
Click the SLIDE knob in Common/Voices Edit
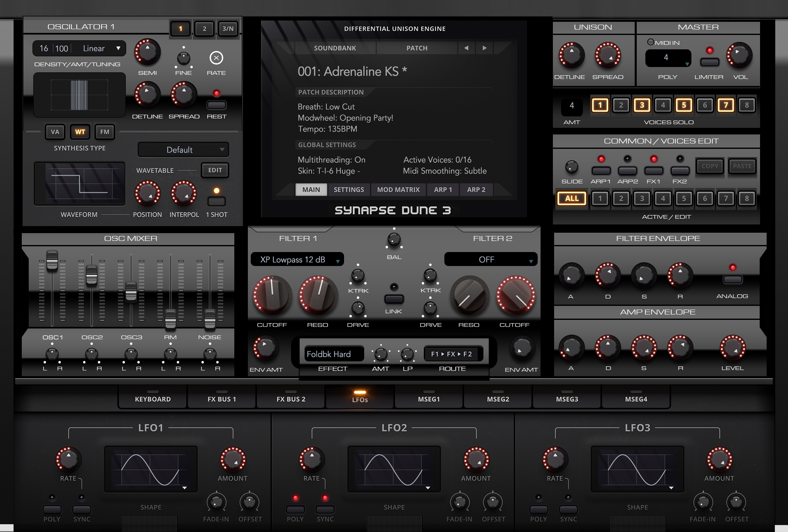click(571, 167)
